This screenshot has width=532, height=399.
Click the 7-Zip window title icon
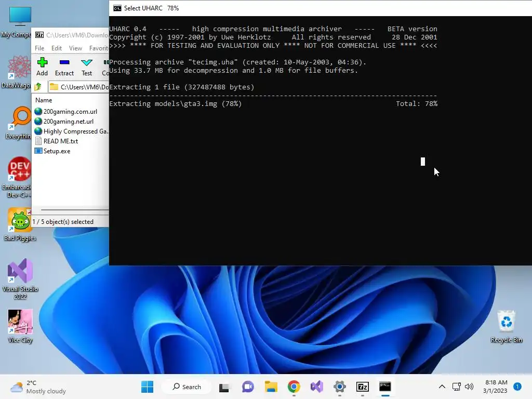pyautogui.click(x=39, y=35)
